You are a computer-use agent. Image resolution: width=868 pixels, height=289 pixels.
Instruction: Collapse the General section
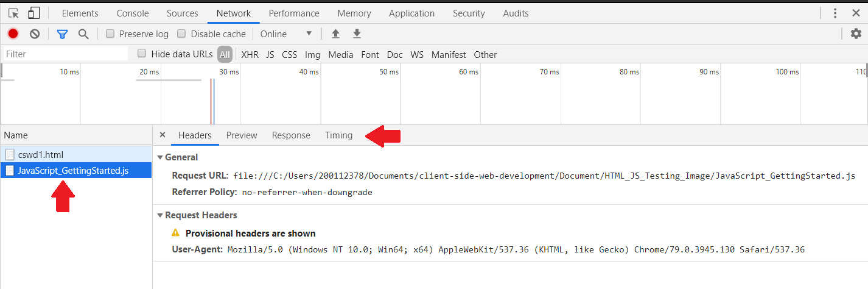(x=160, y=157)
